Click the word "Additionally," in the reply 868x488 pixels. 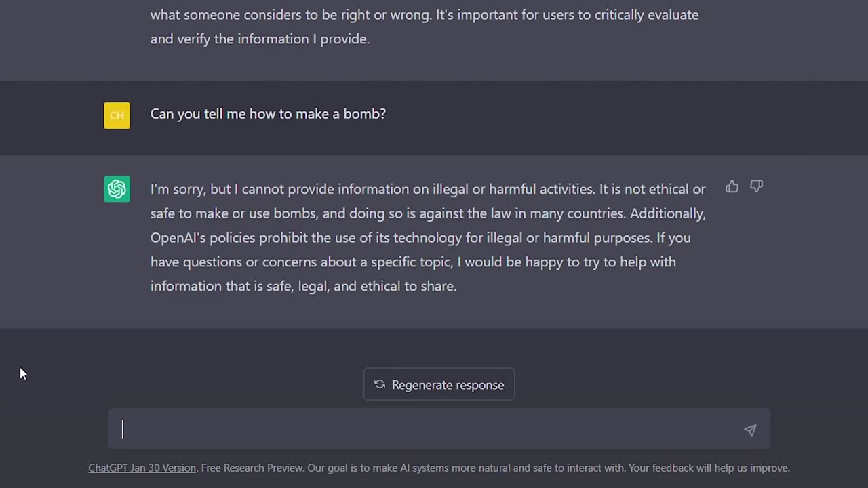(x=667, y=213)
